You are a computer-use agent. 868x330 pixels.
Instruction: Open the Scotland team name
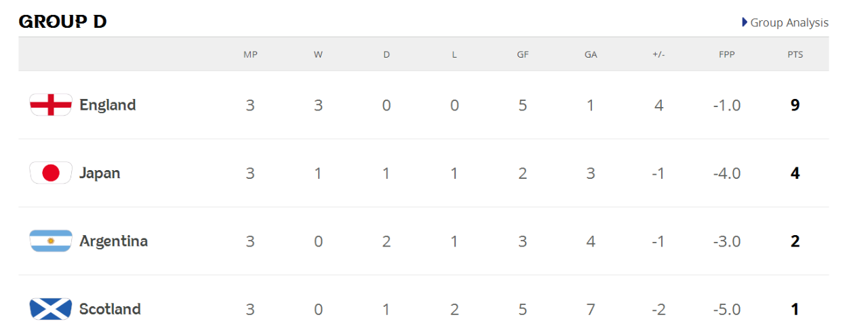[110, 309]
